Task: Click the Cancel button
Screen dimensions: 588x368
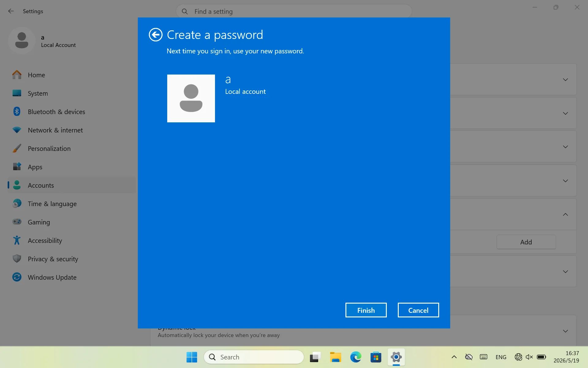Action: (418, 310)
